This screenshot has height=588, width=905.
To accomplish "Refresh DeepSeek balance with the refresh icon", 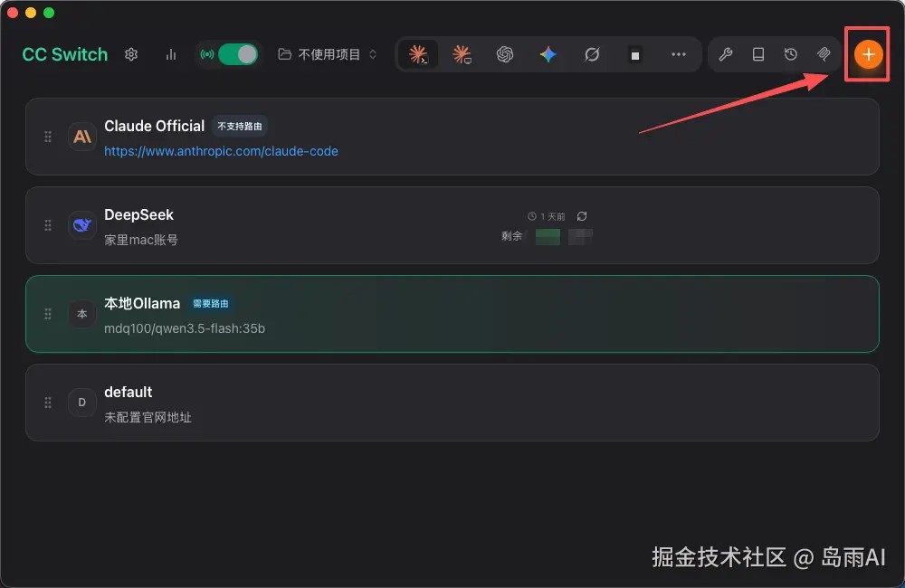I will [x=582, y=216].
